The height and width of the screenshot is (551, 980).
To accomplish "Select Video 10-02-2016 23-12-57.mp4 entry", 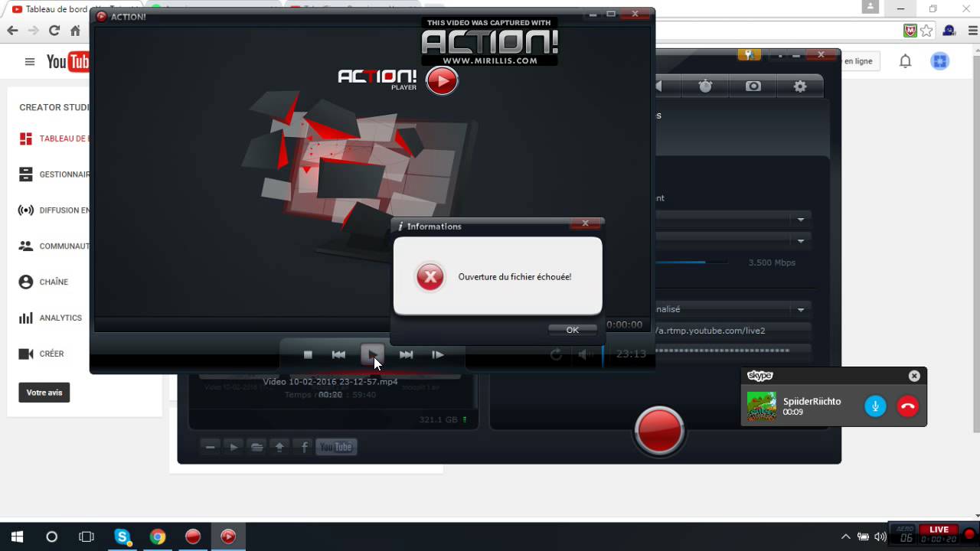I will [330, 382].
